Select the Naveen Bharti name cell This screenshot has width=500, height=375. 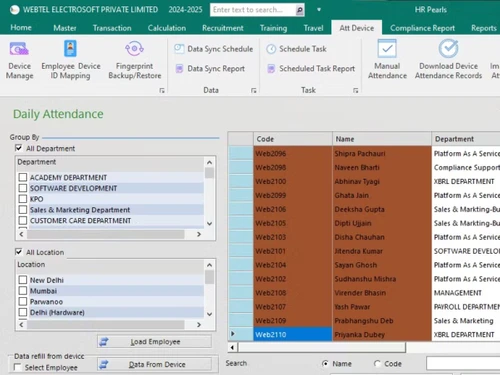(382, 167)
